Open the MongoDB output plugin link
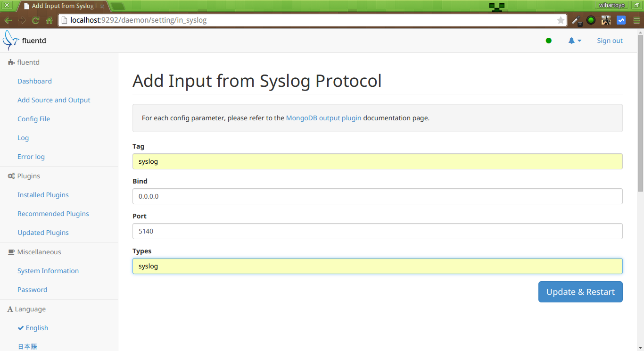The width and height of the screenshot is (644, 351). click(x=323, y=118)
